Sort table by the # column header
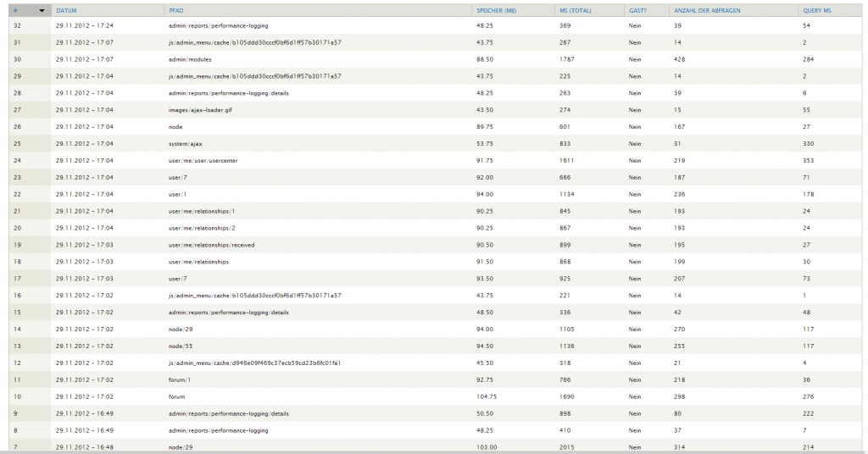Image resolution: width=868 pixels, height=454 pixels. pos(15,10)
